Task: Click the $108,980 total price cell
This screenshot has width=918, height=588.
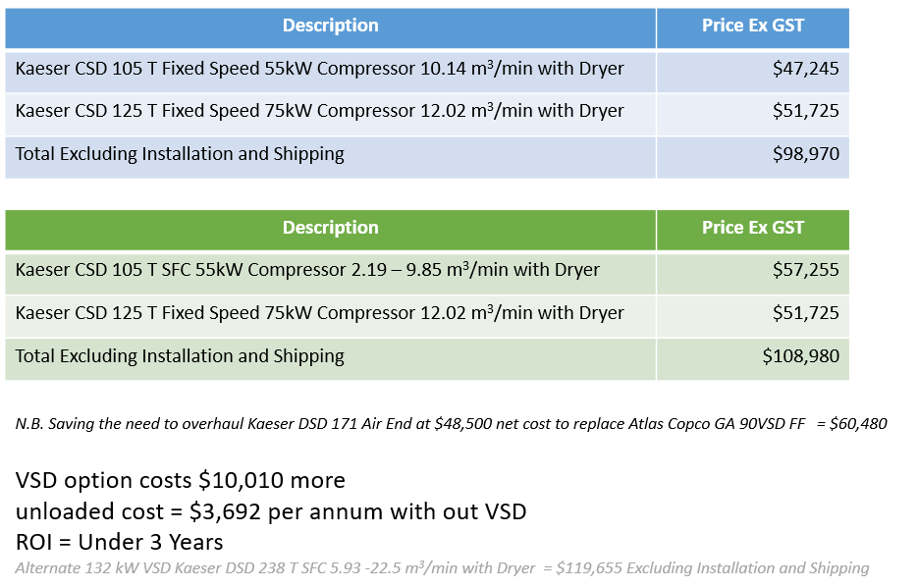Action: point(800,356)
